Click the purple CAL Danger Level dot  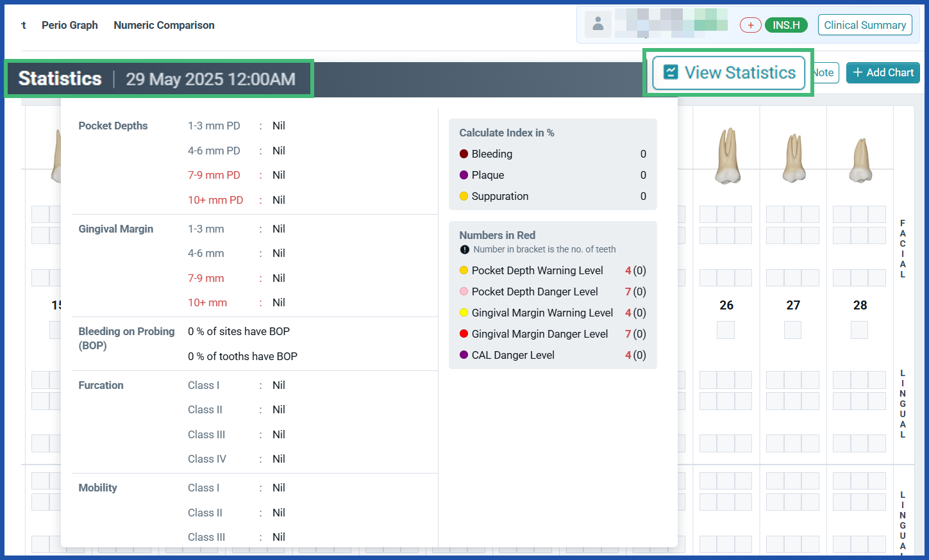(464, 355)
